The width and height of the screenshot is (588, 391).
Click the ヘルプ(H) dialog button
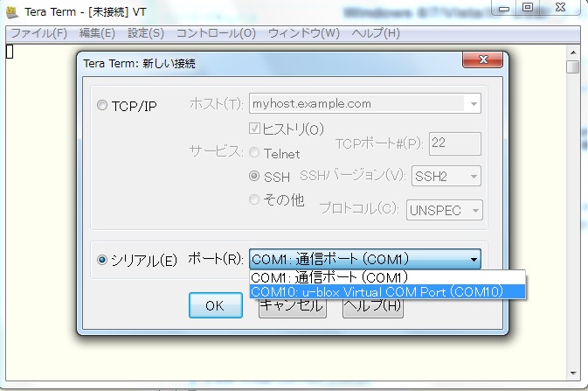coord(373,309)
